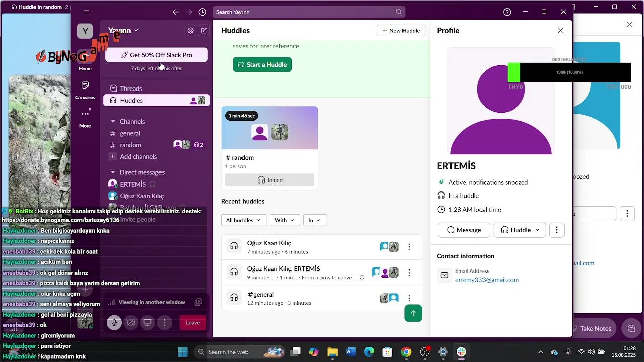The image size is (644, 362).
Task: Toggle the Slack sidebar hamburger menu
Action: (87, 12)
